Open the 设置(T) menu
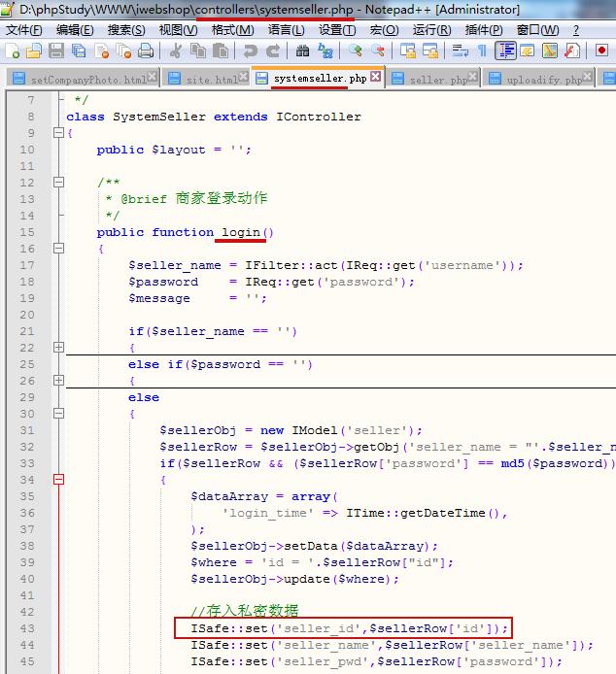Screen dimensions: 616x674 337,30
